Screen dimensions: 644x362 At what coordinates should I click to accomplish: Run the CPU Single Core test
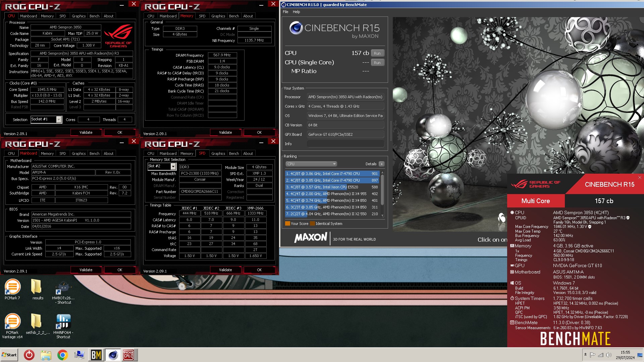(x=377, y=63)
